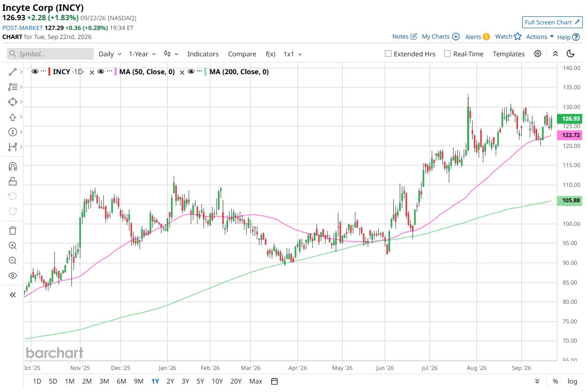Click the trash can delete drawings icon
Image resolution: width=587 pixels, height=392 pixels.
coord(13,230)
